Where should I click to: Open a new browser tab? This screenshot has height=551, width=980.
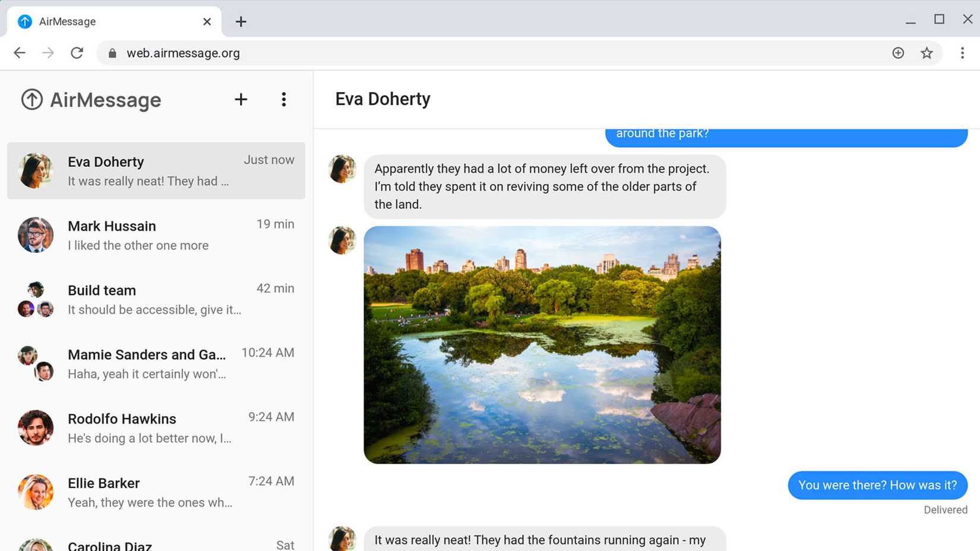point(241,22)
